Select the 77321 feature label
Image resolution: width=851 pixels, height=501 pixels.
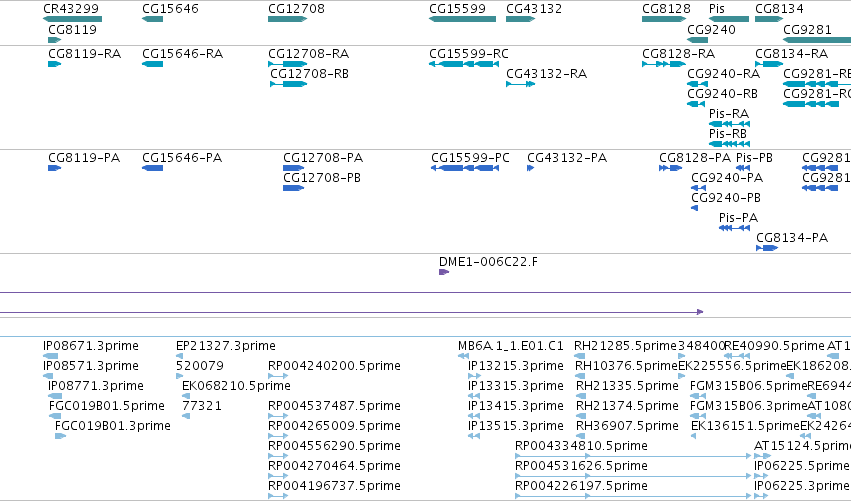pos(202,406)
